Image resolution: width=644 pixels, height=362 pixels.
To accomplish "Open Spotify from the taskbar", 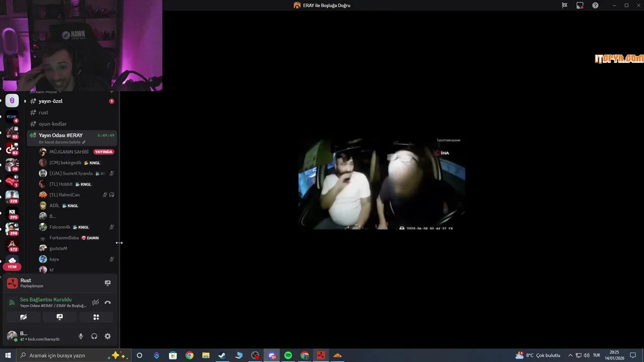I will point(288,355).
